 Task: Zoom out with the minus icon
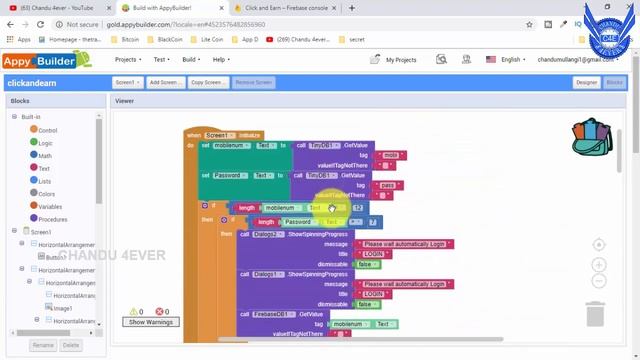599,281
